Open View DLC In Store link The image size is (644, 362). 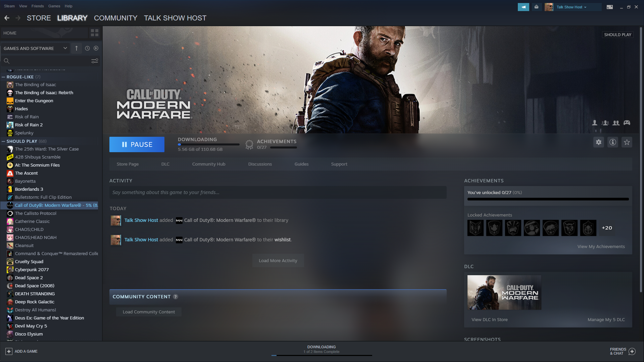click(490, 319)
